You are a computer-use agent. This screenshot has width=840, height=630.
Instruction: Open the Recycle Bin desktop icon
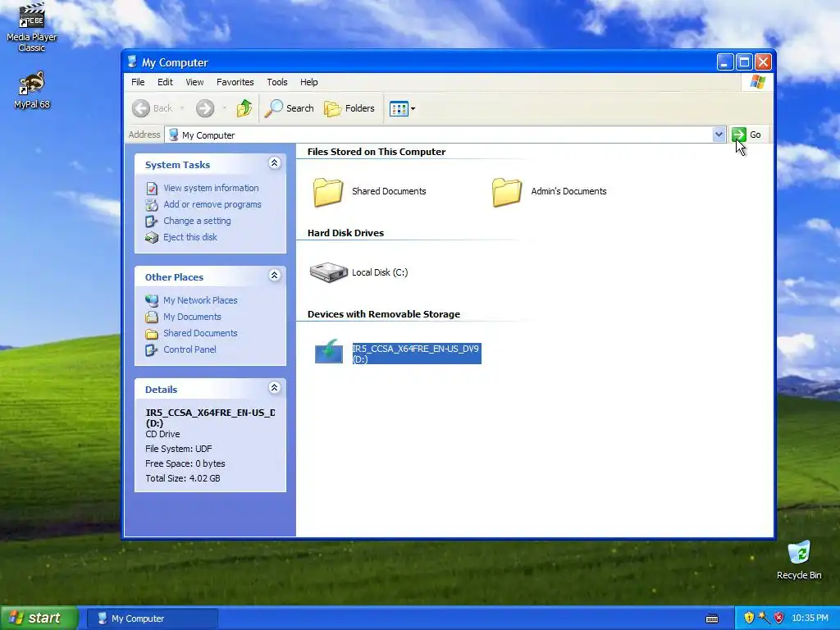[x=799, y=559]
